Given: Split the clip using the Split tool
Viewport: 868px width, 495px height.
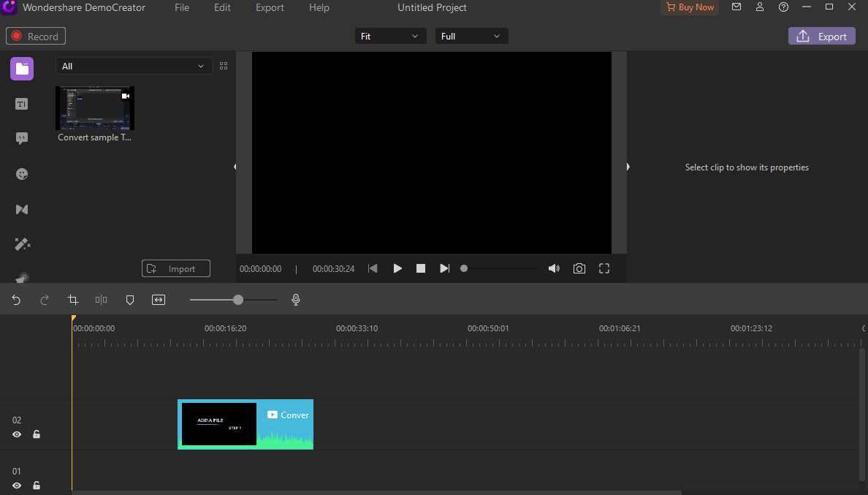Looking at the screenshot, I should (x=101, y=299).
